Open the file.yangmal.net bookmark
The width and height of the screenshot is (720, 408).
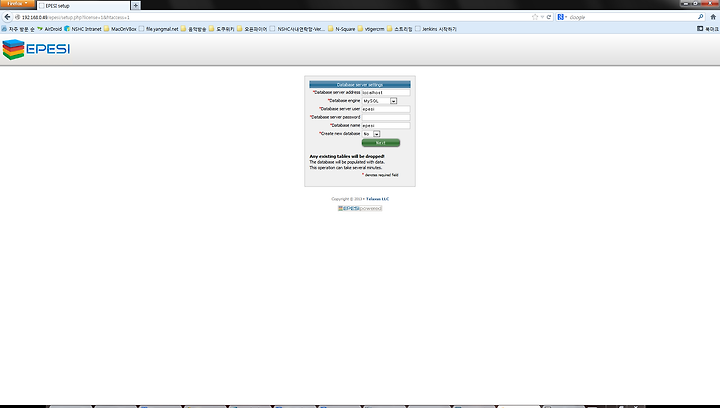(x=158, y=28)
